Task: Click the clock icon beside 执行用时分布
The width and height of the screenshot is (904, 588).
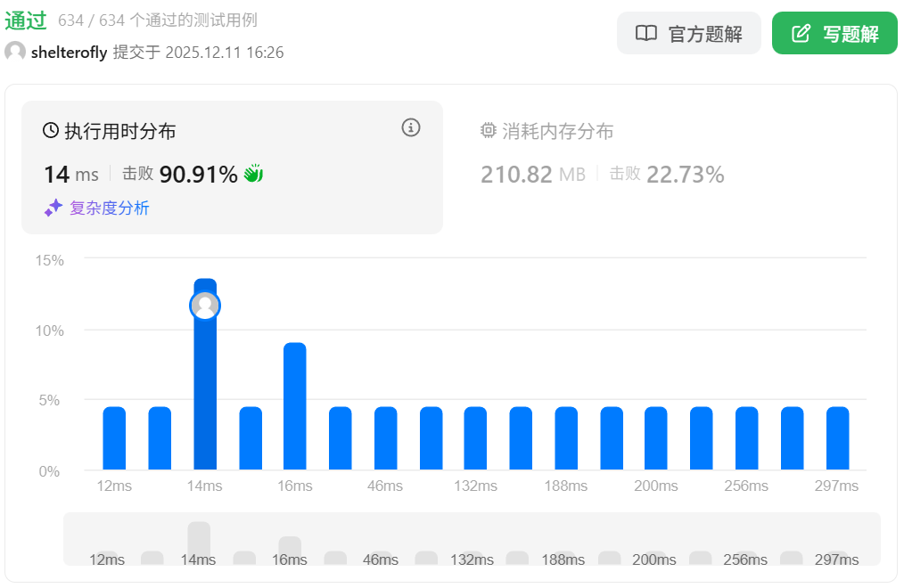Action: tap(51, 131)
